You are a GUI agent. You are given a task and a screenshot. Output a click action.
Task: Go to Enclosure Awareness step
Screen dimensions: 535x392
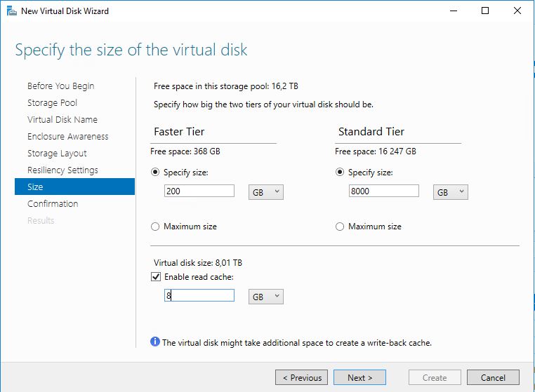68,136
